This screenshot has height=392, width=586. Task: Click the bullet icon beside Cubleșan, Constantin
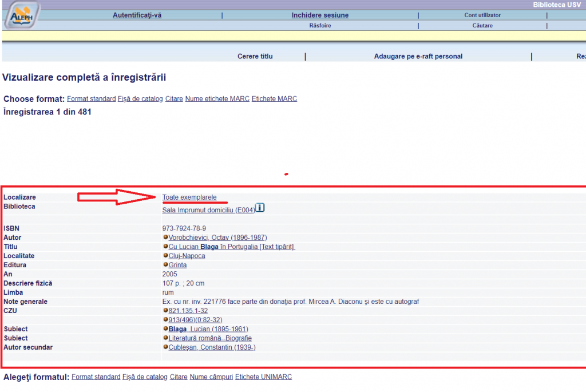(x=165, y=347)
